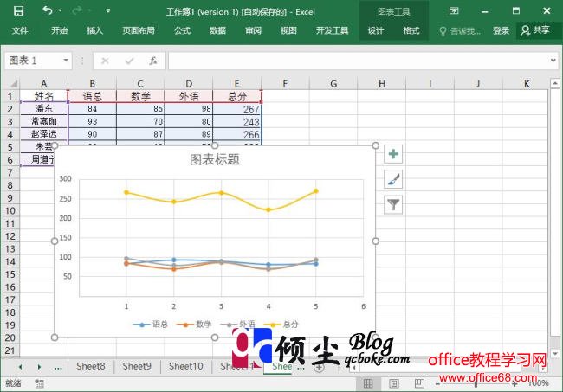563x392 pixels.
Task: Expand the Name Box dropdown arrow
Action: [x=66, y=61]
